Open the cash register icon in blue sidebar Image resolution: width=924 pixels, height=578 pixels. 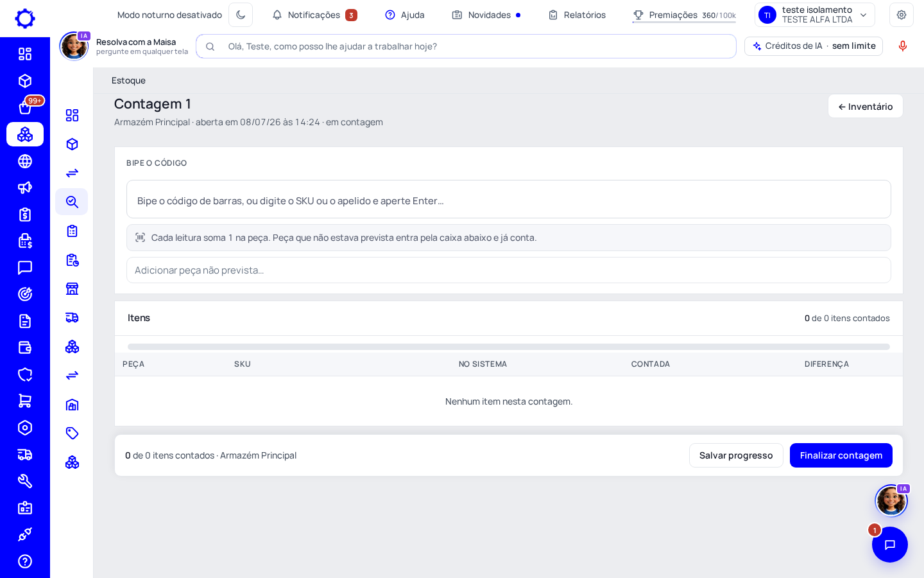[x=25, y=241]
